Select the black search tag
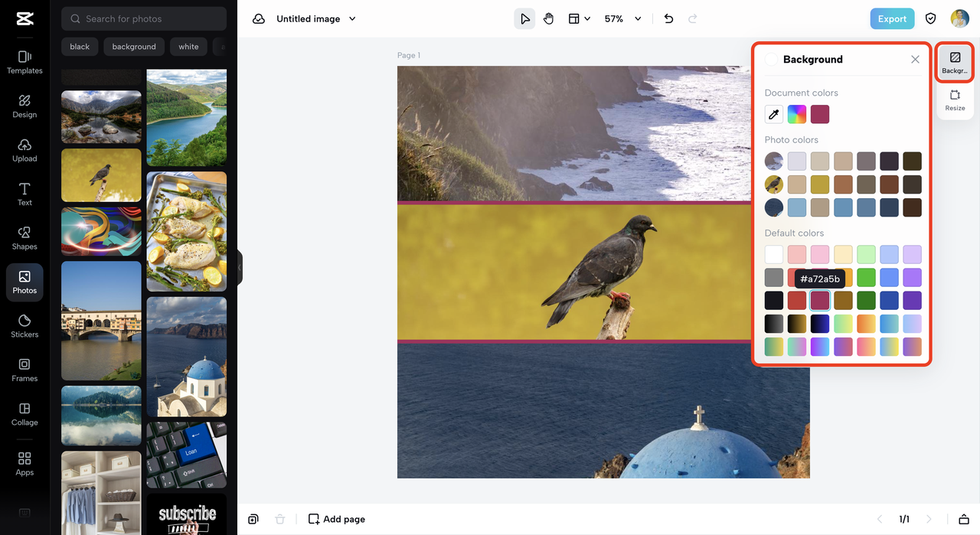This screenshot has height=535, width=980. pyautogui.click(x=80, y=47)
